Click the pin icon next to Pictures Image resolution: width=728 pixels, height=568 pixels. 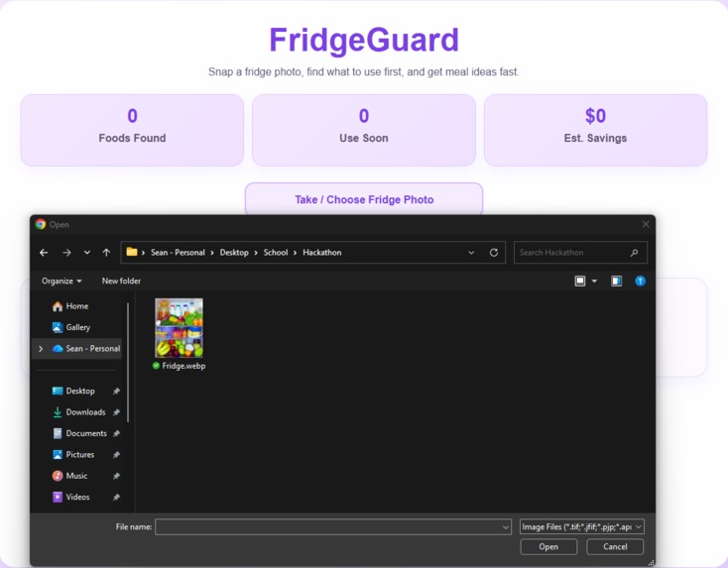pos(116,455)
